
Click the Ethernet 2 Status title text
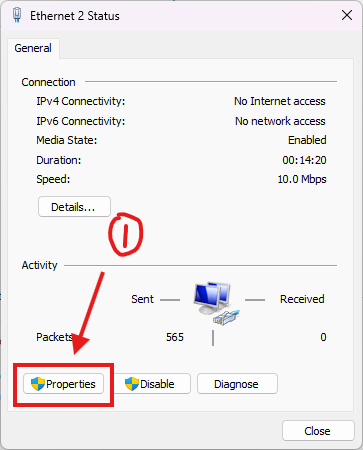pyautogui.click(x=75, y=16)
